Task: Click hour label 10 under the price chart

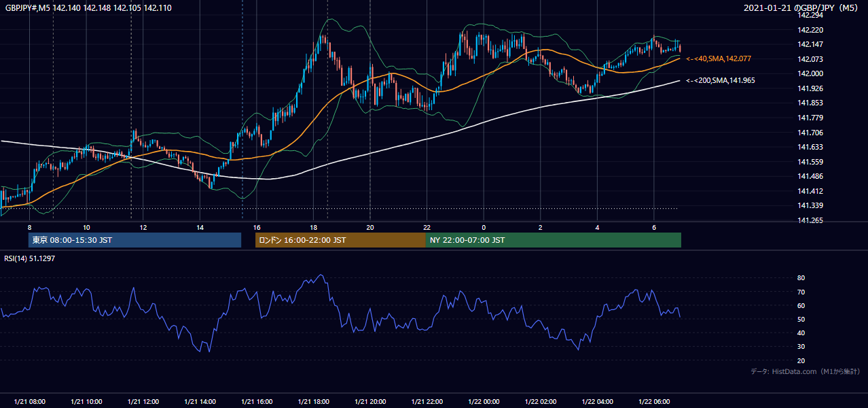Action: point(86,228)
